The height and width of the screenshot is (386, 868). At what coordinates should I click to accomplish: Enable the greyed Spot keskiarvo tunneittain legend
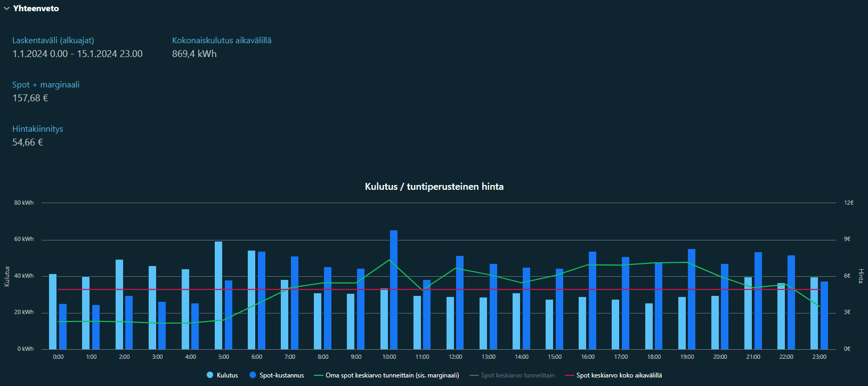tap(517, 375)
